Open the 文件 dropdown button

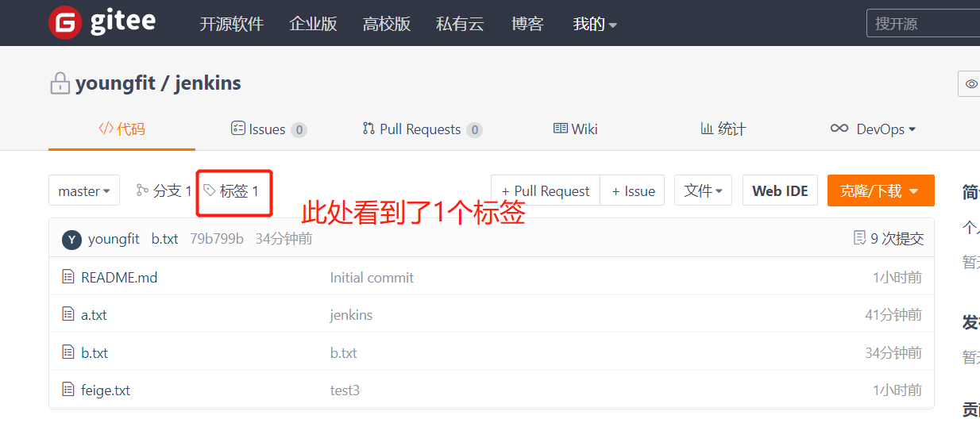coord(703,190)
